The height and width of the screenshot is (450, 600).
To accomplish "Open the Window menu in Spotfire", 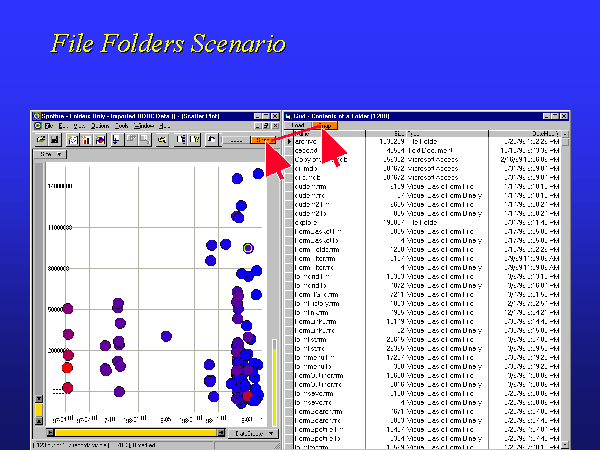I will (x=143, y=126).
